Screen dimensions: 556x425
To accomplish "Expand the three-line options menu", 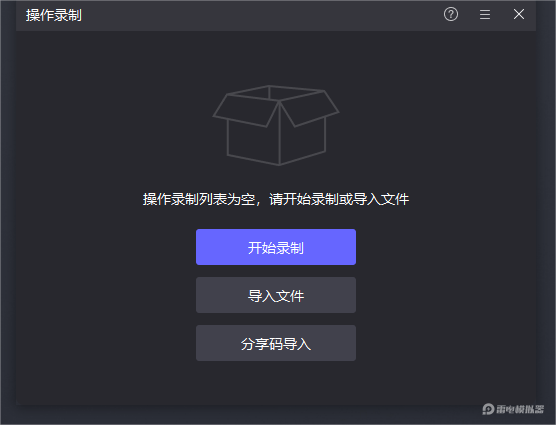I will [x=485, y=15].
